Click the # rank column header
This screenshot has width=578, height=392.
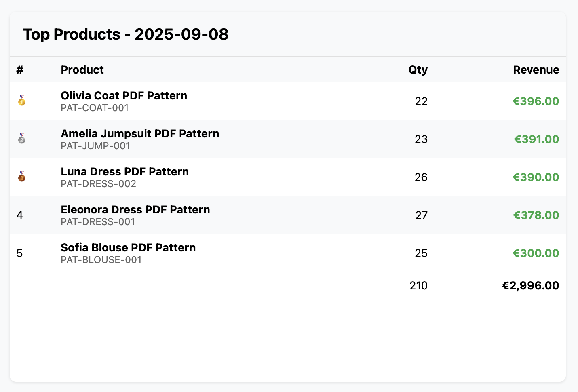pyautogui.click(x=20, y=70)
